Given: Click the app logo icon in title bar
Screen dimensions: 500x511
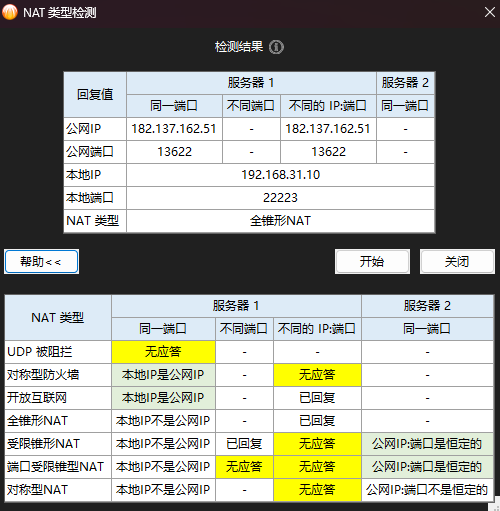Looking at the screenshot, I should [10, 12].
